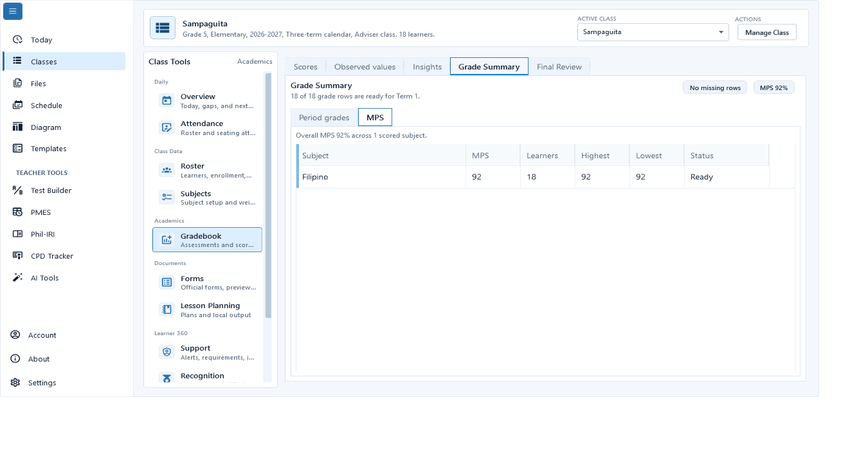Image resolution: width=868 pixels, height=469 pixels.
Task: Click the Learners column header
Action: [x=547, y=155]
